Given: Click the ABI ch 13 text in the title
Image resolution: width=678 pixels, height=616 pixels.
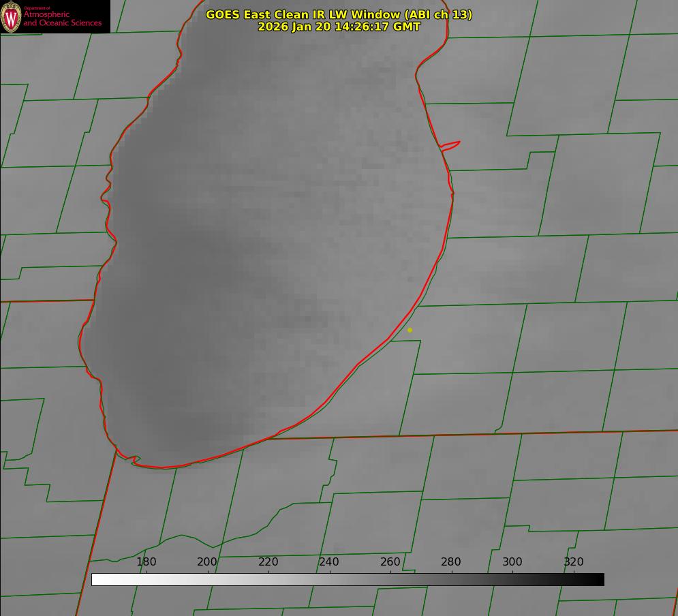Looking at the screenshot, I should click(x=436, y=14).
